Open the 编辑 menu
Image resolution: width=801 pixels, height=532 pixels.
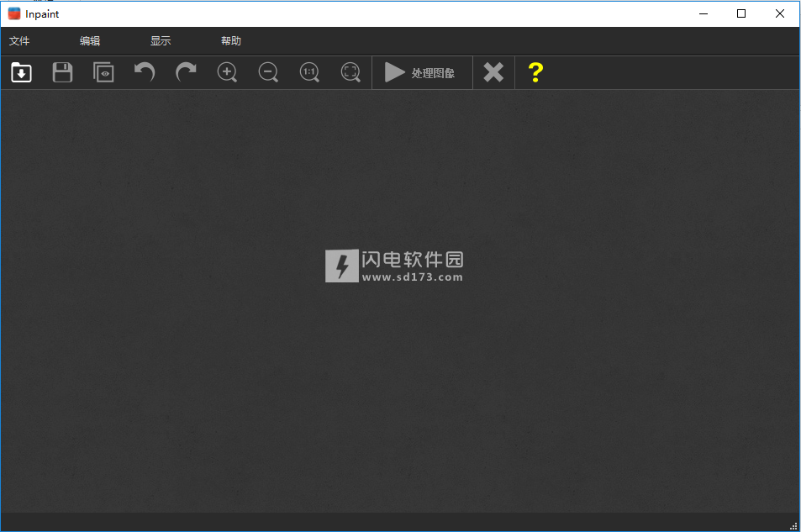(x=90, y=41)
